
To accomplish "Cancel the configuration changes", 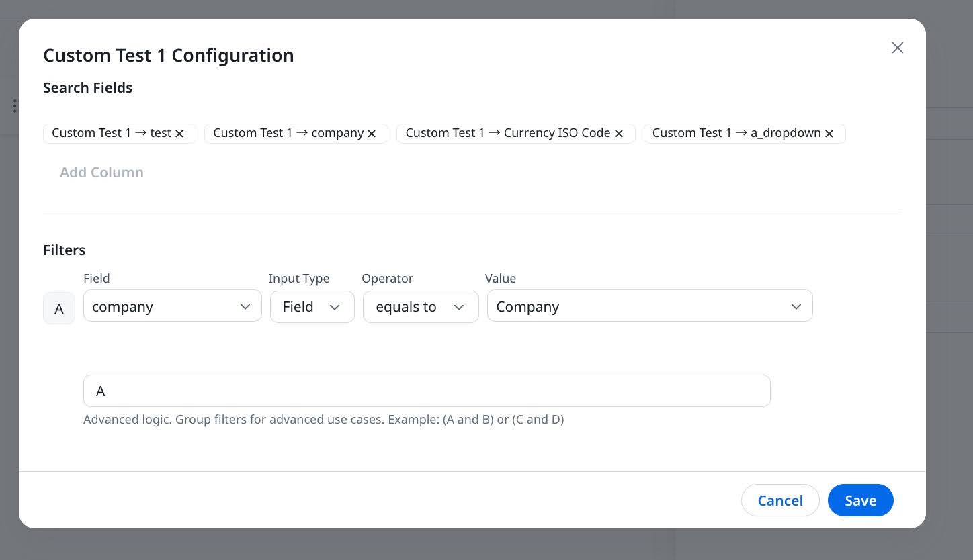I will tap(780, 500).
